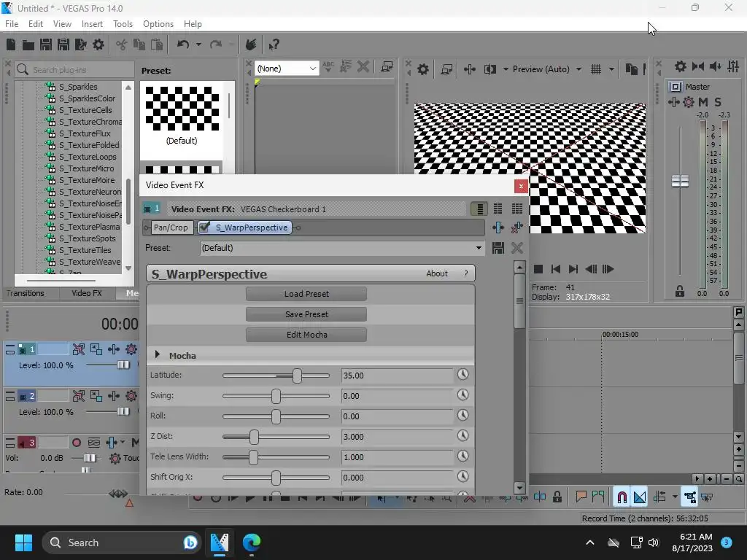Create a new project with the New icon

(x=10, y=44)
